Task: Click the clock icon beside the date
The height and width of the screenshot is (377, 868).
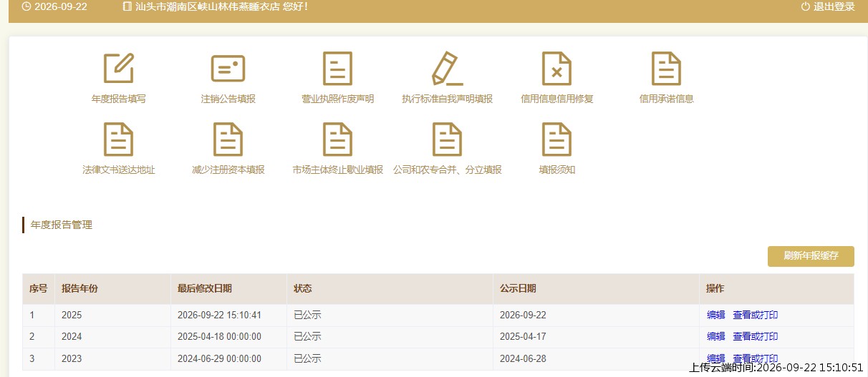Action: 26,6
